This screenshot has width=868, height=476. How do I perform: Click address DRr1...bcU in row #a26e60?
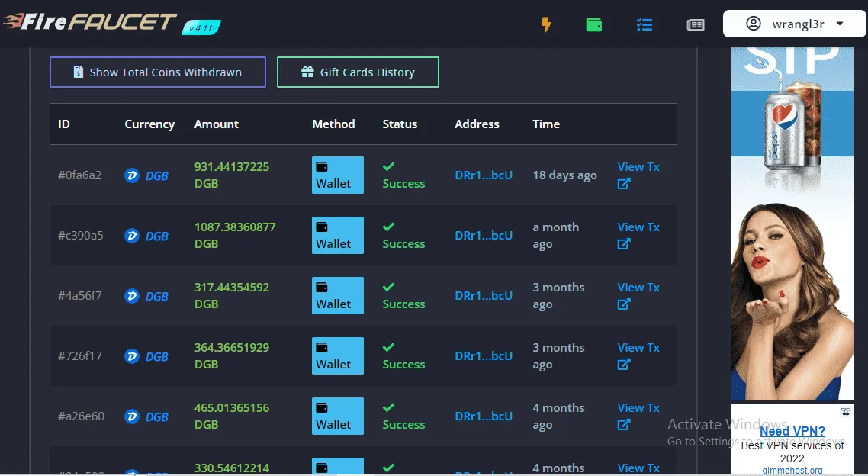point(484,416)
